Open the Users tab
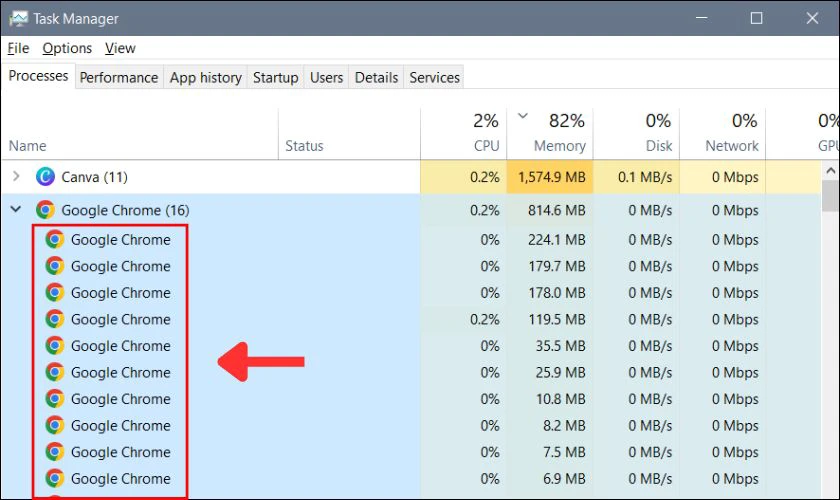Screen dimensions: 840x500 click(326, 78)
